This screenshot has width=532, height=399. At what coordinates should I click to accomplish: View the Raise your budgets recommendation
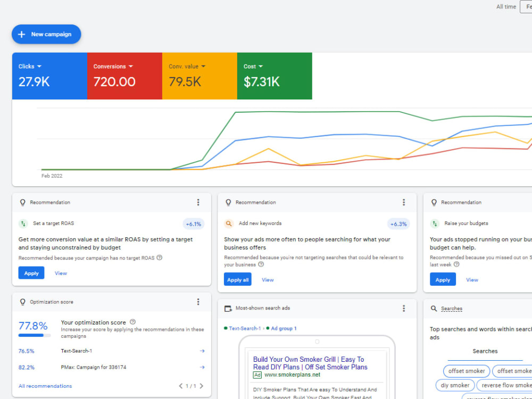tap(472, 280)
